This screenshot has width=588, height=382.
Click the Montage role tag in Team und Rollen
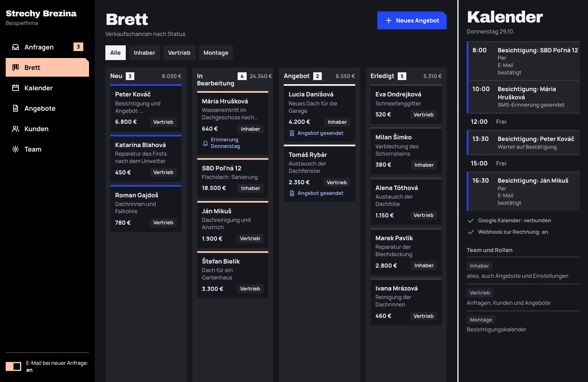point(481,320)
